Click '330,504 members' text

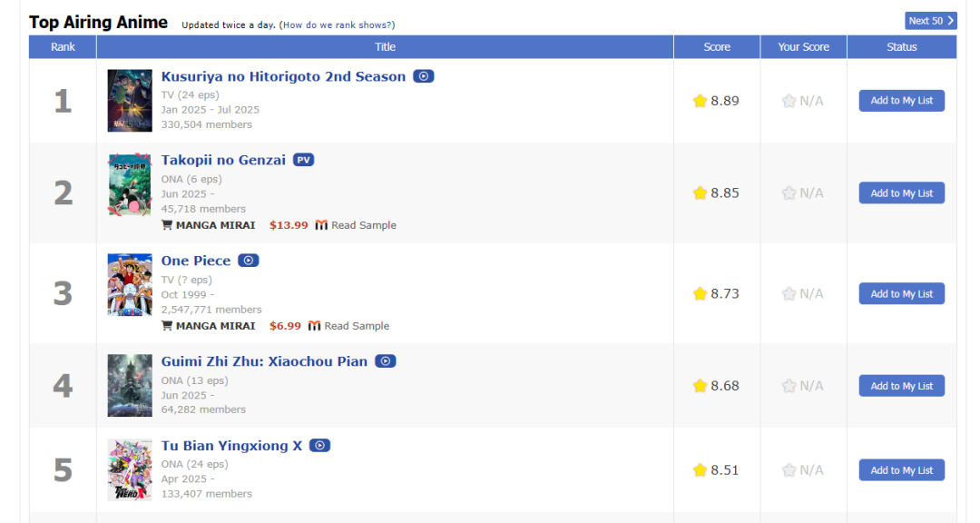coord(207,124)
